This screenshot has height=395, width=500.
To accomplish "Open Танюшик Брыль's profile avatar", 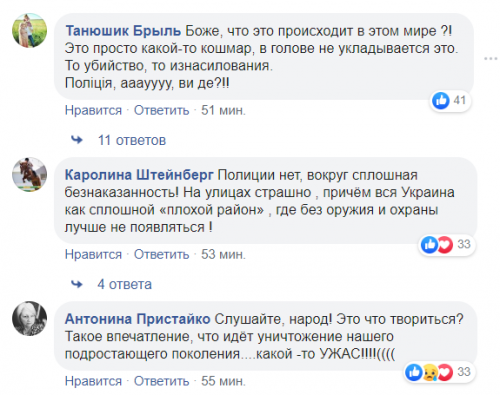I will point(30,31).
